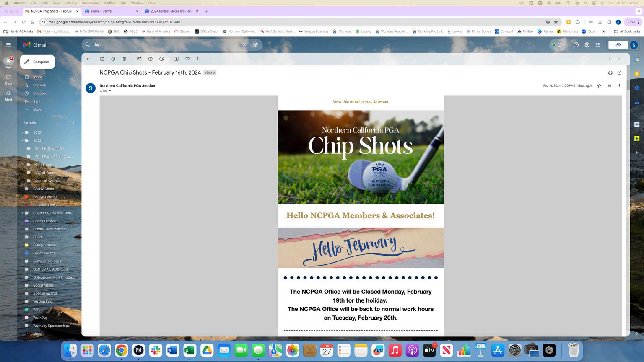Open the Move to icon
This screenshot has height=362, width=644.
coord(177,59)
